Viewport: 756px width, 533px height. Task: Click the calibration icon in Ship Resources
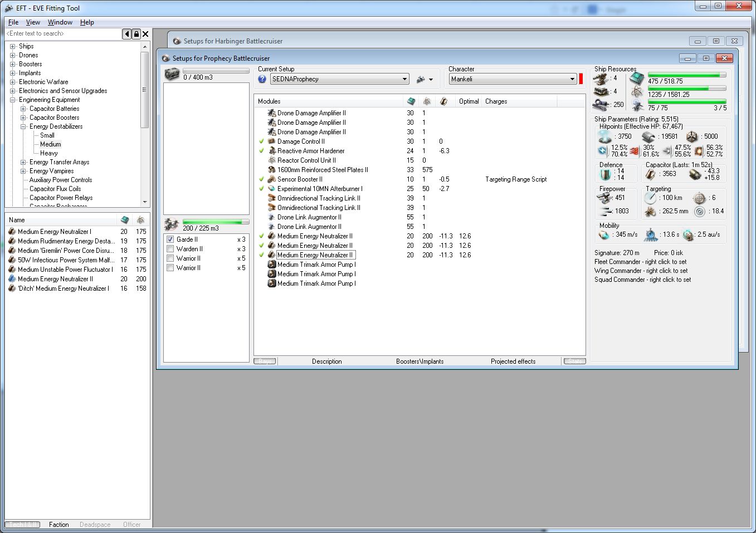(x=601, y=104)
